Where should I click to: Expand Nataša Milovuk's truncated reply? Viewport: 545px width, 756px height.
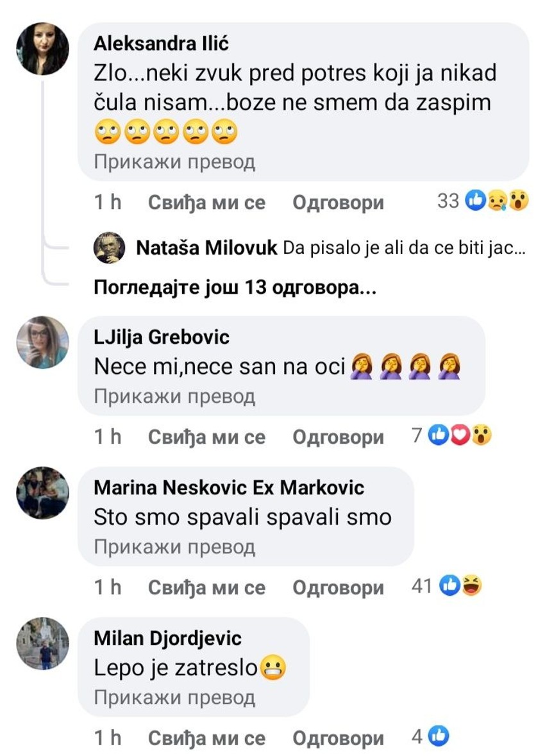(x=405, y=248)
